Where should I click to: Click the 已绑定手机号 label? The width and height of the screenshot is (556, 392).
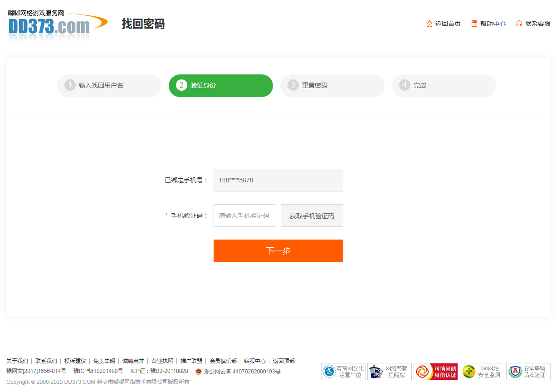tap(186, 180)
